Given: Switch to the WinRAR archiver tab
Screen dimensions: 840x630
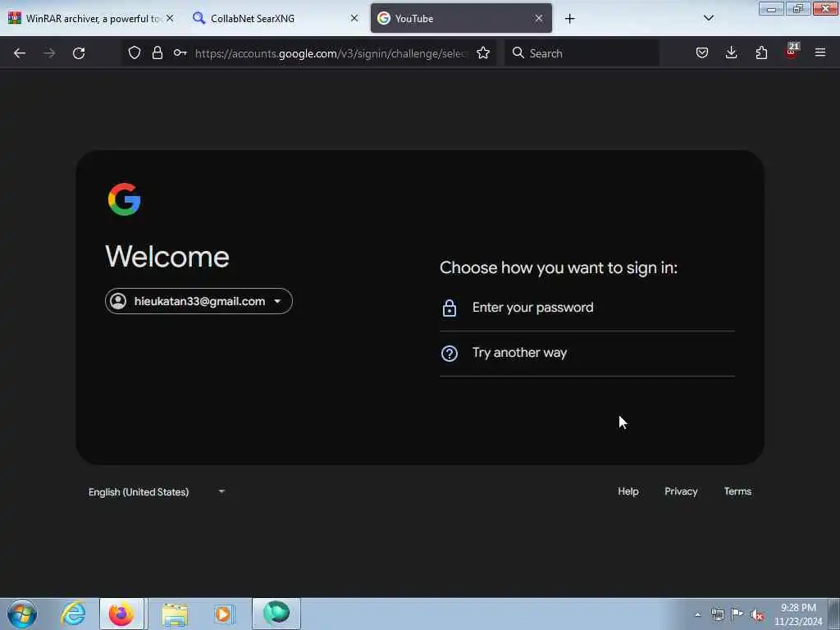Looking at the screenshot, I should (x=92, y=18).
